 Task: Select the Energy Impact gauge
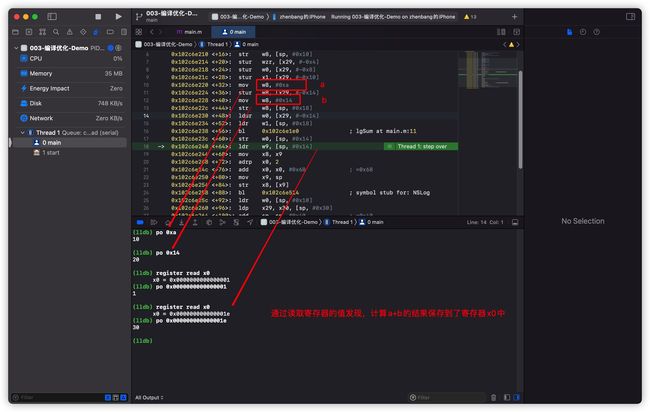pyautogui.click(x=70, y=88)
